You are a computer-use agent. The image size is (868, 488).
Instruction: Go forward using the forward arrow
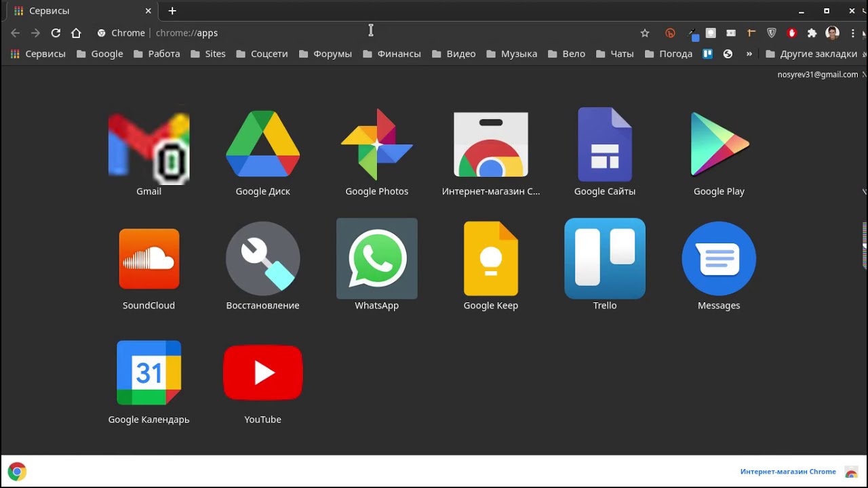pos(35,33)
